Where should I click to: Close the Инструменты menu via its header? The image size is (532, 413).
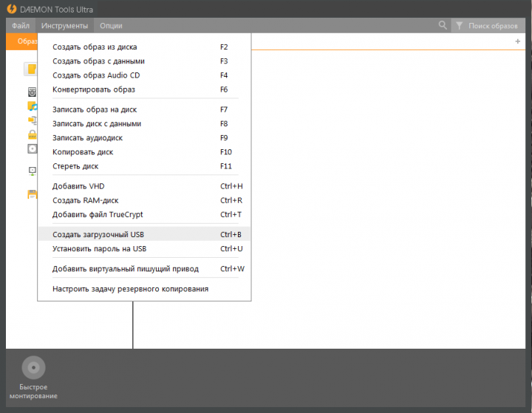click(x=64, y=26)
